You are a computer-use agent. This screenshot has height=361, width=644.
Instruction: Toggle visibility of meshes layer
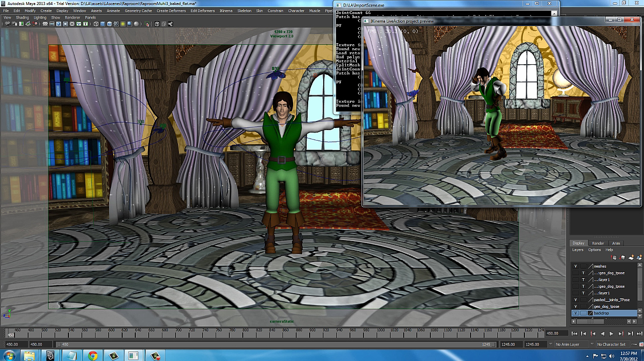pos(576,266)
